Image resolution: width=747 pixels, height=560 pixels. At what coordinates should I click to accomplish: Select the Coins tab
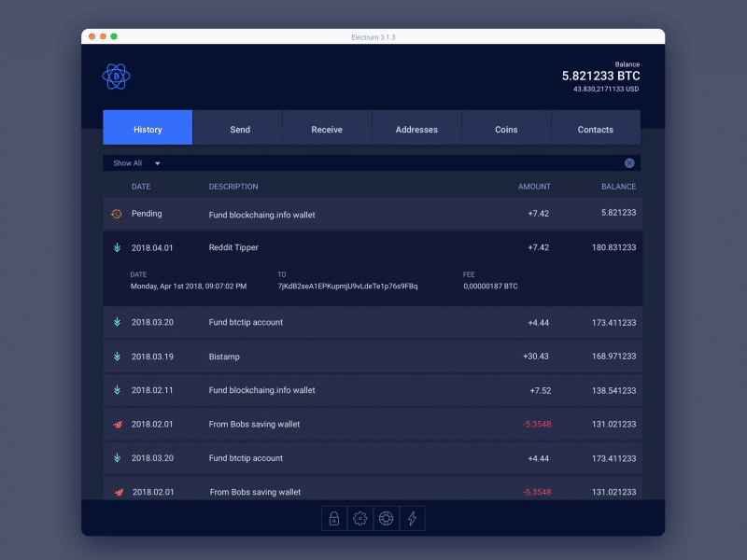coord(506,129)
